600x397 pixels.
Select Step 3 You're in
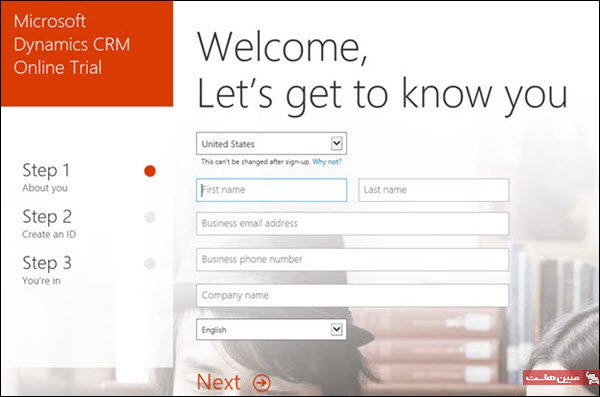coord(47,270)
